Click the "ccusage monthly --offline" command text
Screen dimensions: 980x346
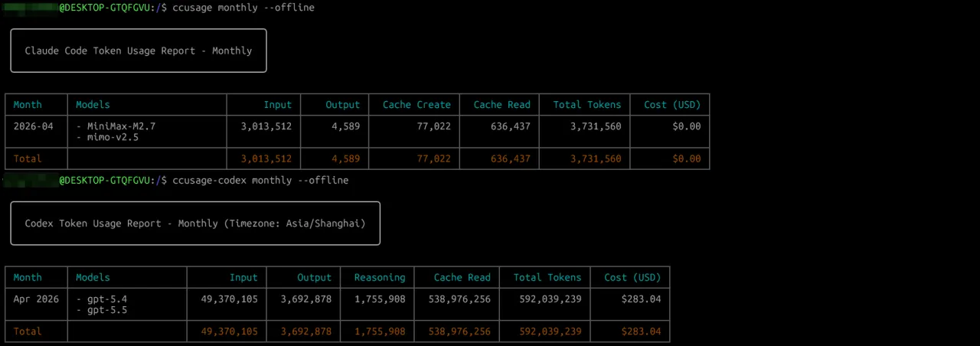click(x=243, y=8)
